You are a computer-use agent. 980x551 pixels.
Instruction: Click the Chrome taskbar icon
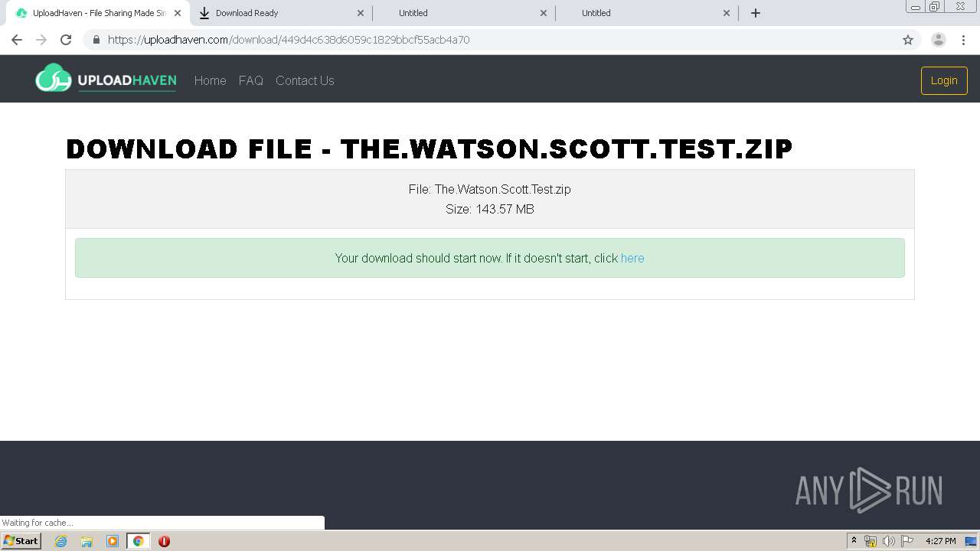point(139,541)
